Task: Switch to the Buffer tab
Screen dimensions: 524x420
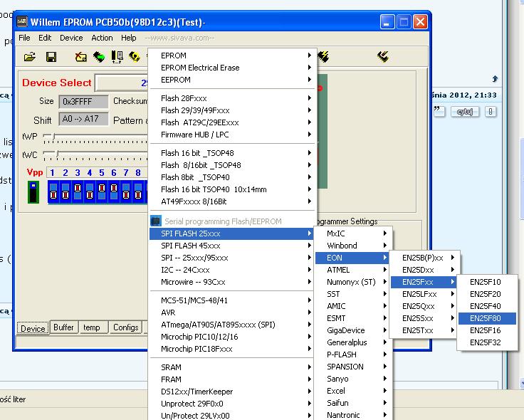Action: [x=63, y=327]
